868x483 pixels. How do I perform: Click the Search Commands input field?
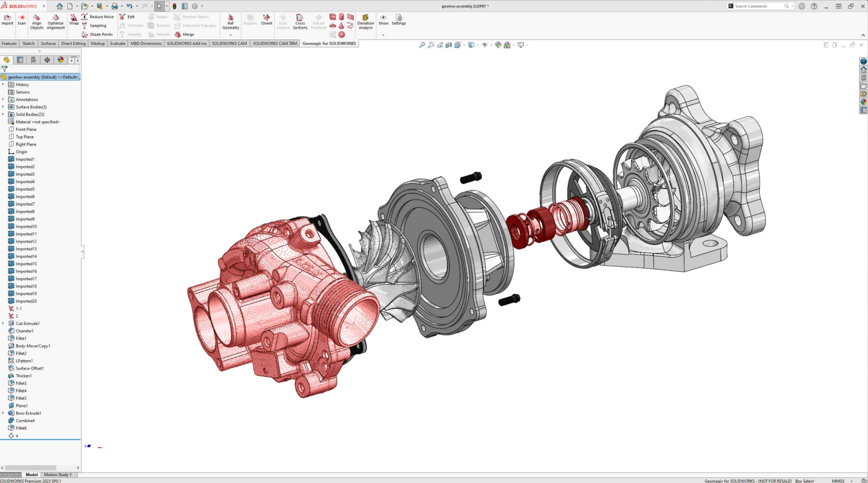tap(758, 6)
